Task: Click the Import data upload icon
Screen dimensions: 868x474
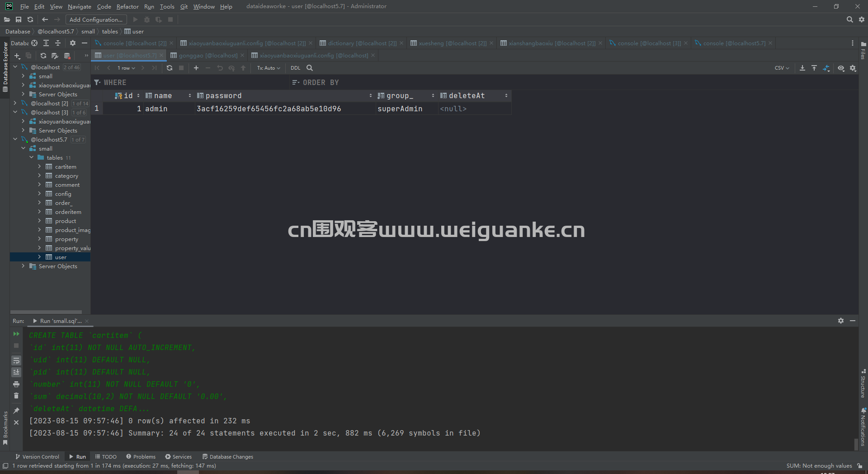Action: click(x=814, y=68)
